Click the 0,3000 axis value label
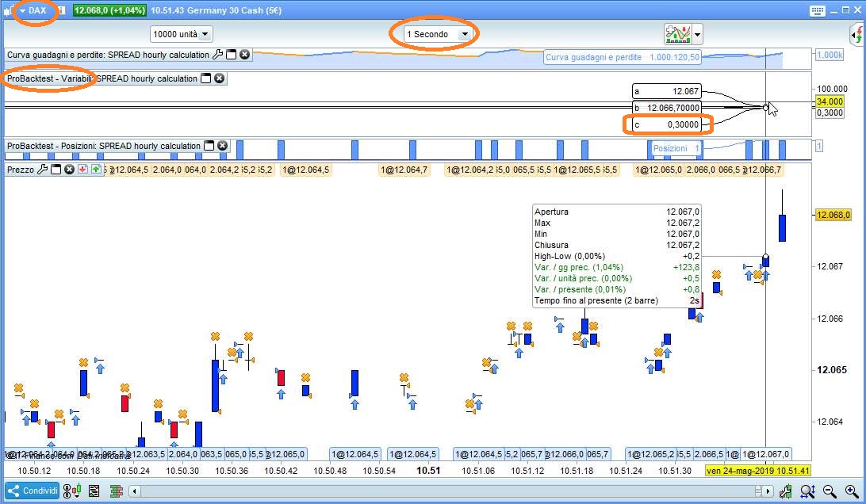The width and height of the screenshot is (866, 504). [x=830, y=113]
